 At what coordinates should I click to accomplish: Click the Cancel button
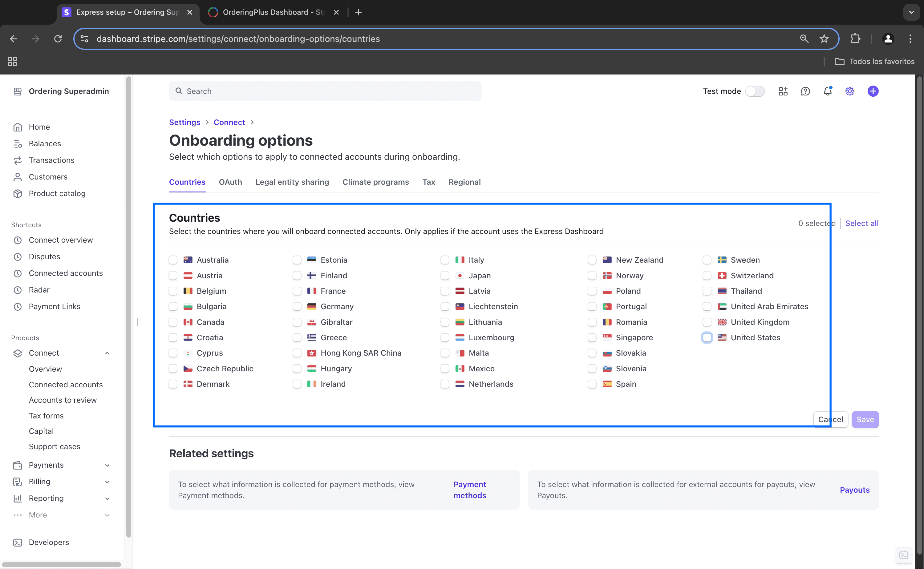(x=830, y=419)
